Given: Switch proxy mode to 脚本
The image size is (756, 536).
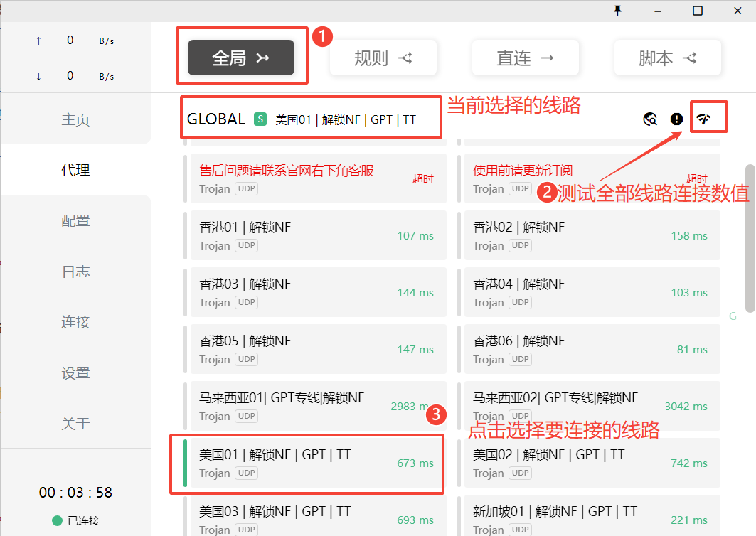Looking at the screenshot, I should 667,58.
